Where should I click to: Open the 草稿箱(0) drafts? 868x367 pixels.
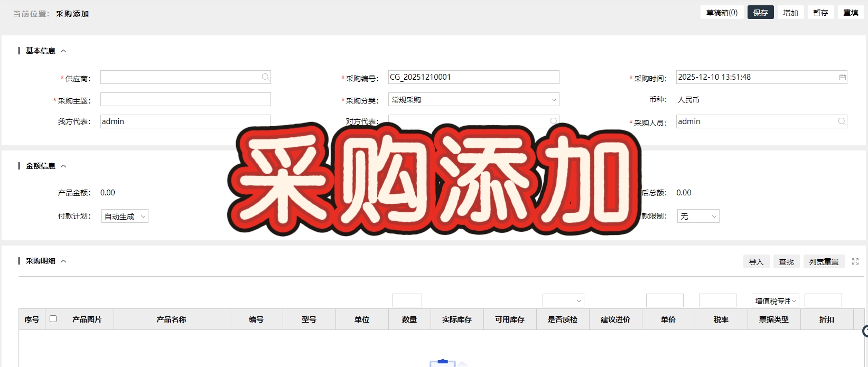point(722,12)
